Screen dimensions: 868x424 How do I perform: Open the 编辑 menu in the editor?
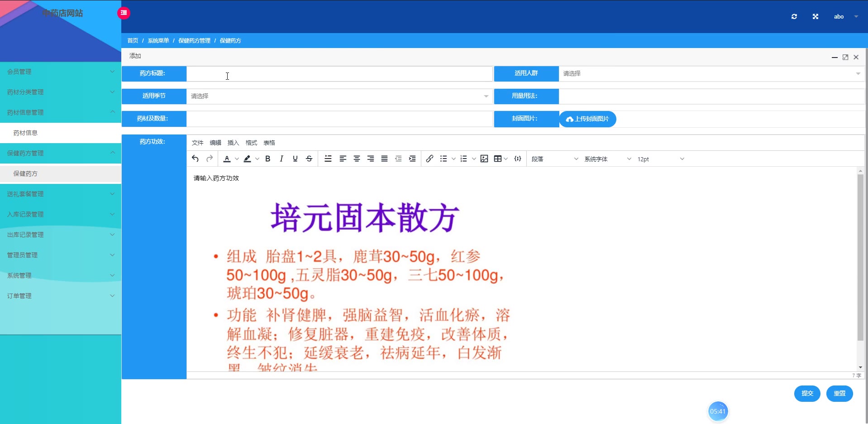point(215,143)
